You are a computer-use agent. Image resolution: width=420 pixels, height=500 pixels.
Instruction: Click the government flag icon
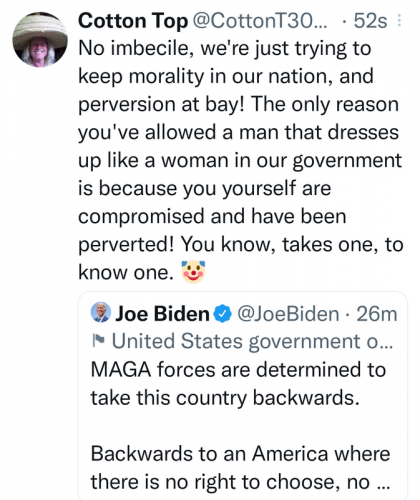pyautogui.click(x=98, y=341)
